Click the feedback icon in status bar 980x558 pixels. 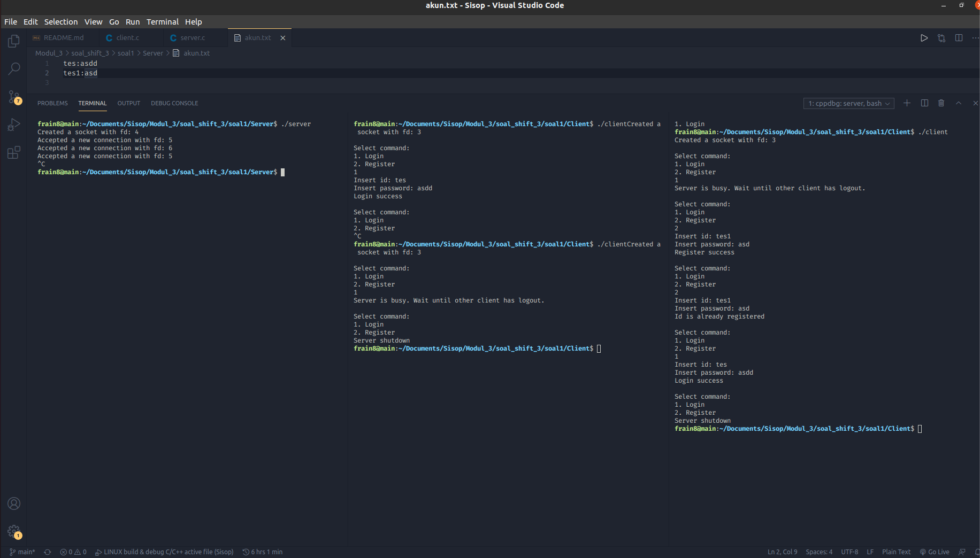point(962,552)
